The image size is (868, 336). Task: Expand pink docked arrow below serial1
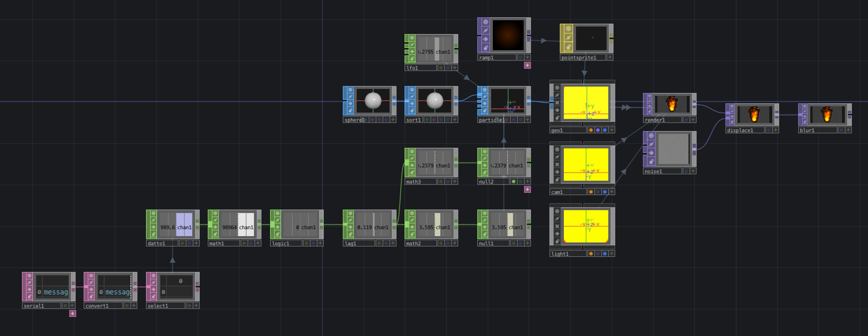point(72,314)
